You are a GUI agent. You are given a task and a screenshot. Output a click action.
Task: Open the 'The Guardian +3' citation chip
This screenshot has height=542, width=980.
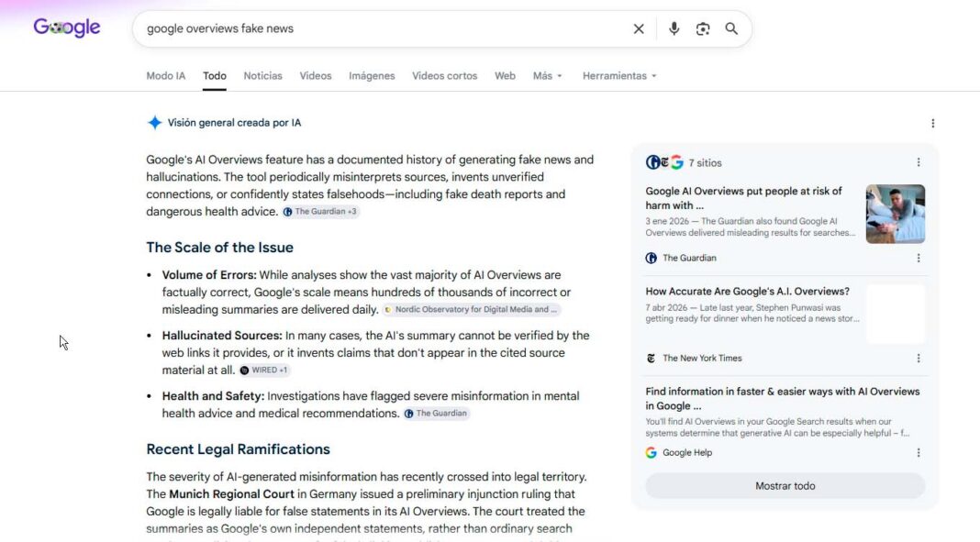tap(320, 212)
